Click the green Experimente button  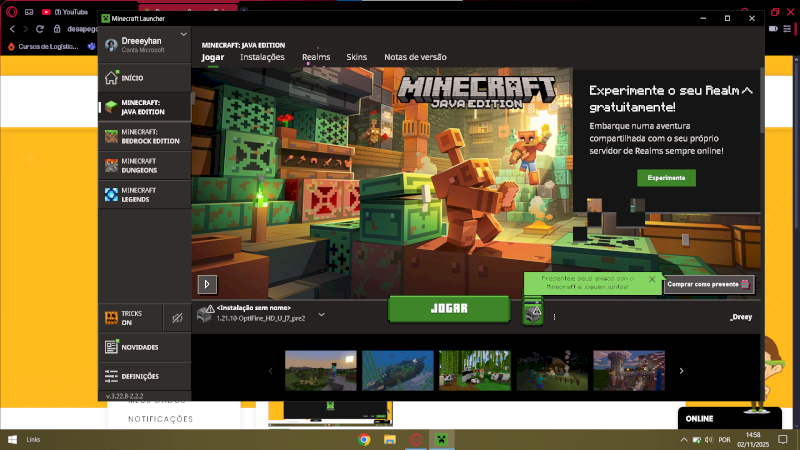point(666,177)
